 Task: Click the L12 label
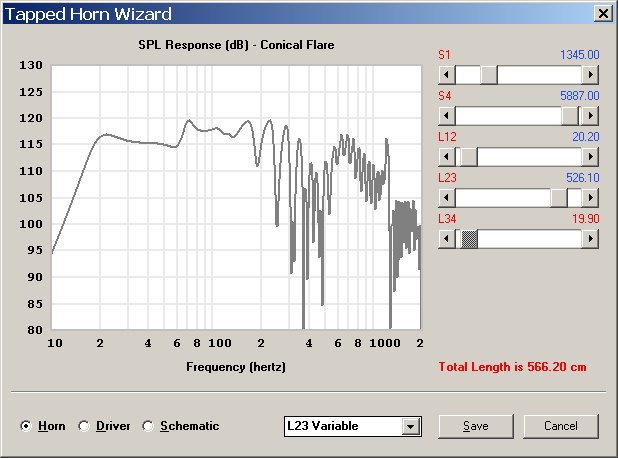(447, 137)
